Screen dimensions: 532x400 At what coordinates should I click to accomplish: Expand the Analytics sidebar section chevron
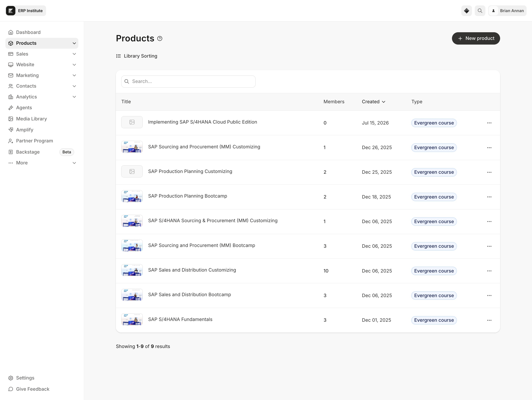(x=74, y=97)
